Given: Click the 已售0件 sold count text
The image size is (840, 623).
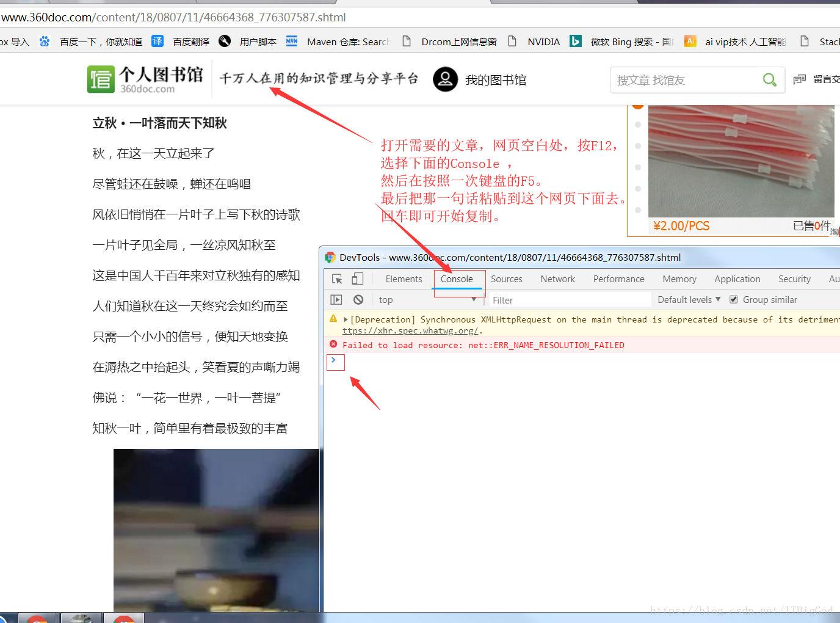Looking at the screenshot, I should tap(811, 226).
